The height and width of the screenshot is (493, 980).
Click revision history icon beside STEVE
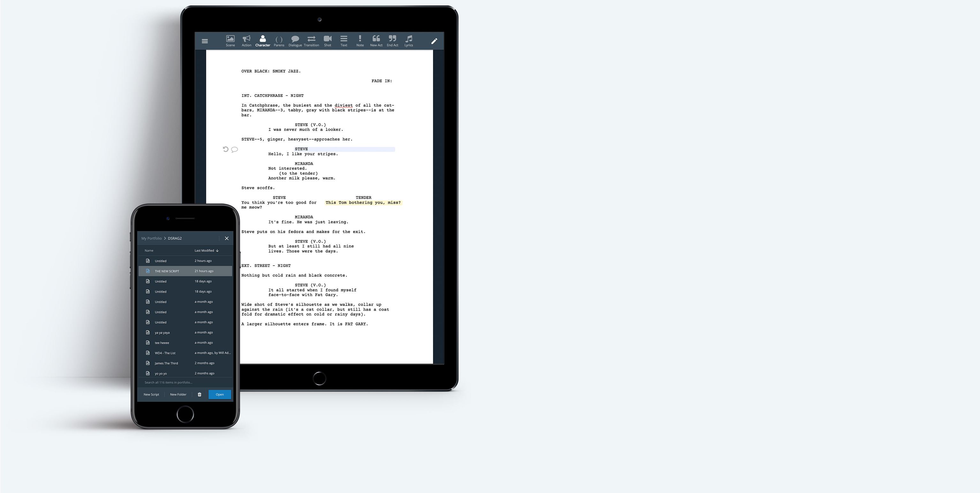(x=225, y=149)
